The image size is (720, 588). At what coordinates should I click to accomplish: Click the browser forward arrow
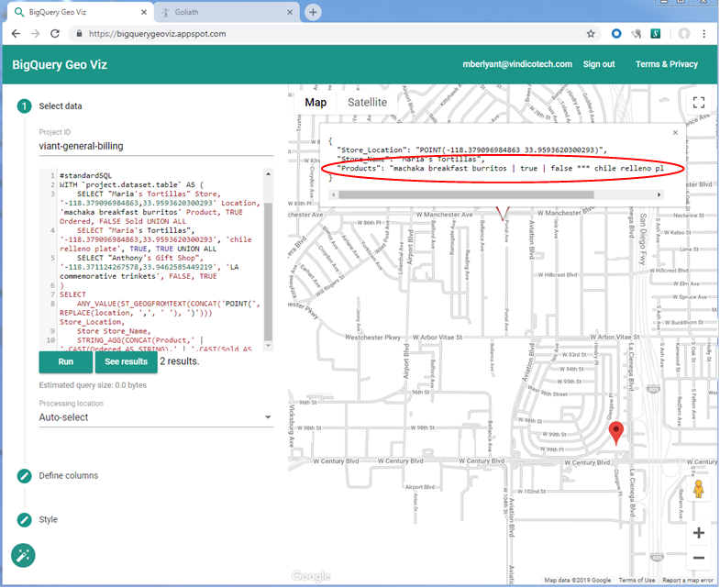(x=36, y=34)
